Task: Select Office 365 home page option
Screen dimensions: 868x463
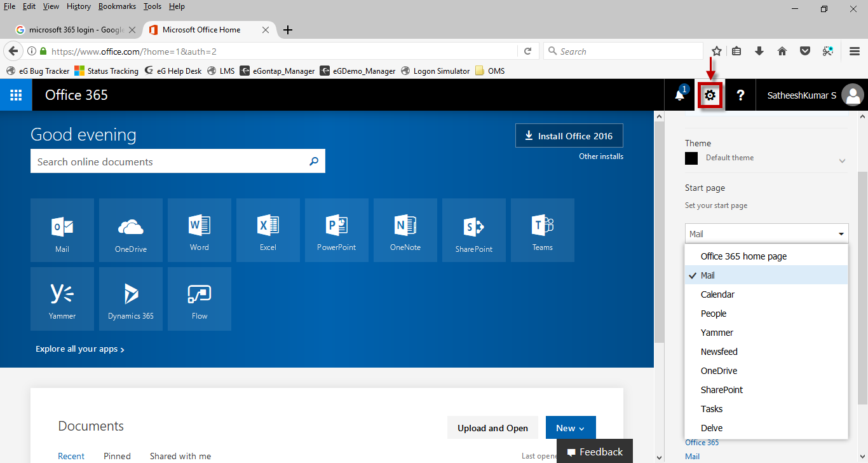Action: 766,256
